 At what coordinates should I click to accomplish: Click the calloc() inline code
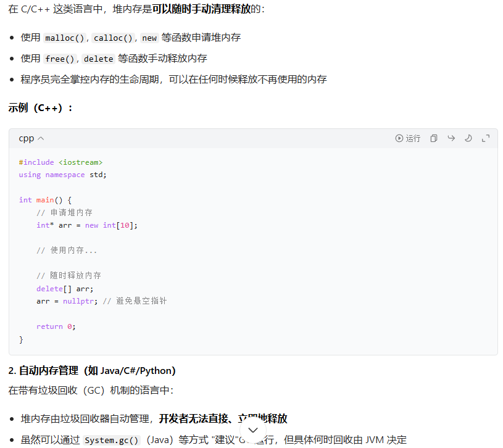pos(114,38)
